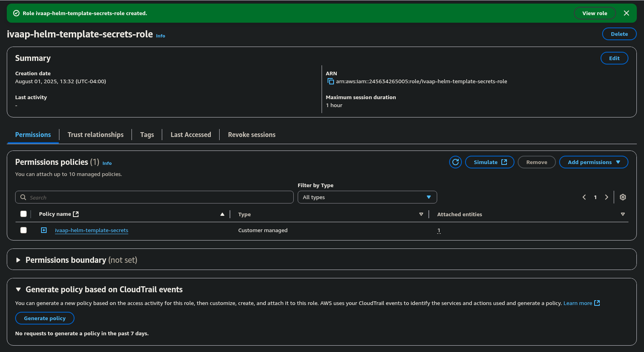Select all policies checkbox in header
Screen dimensions: 644x352
[24, 214]
